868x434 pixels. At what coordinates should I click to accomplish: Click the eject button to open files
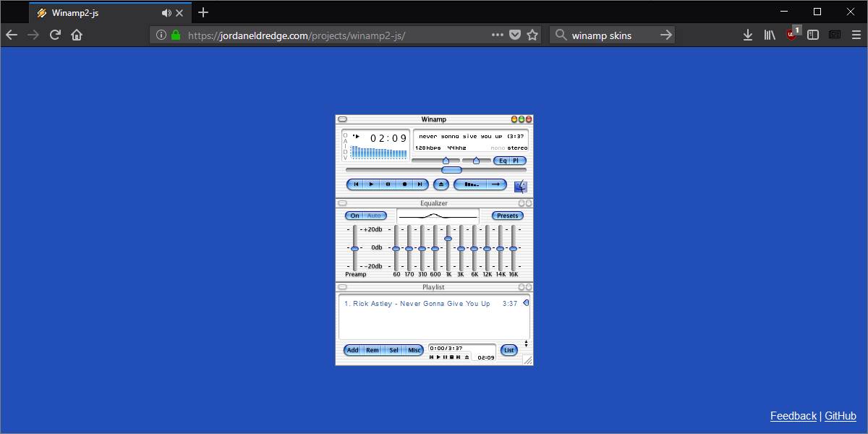(441, 184)
